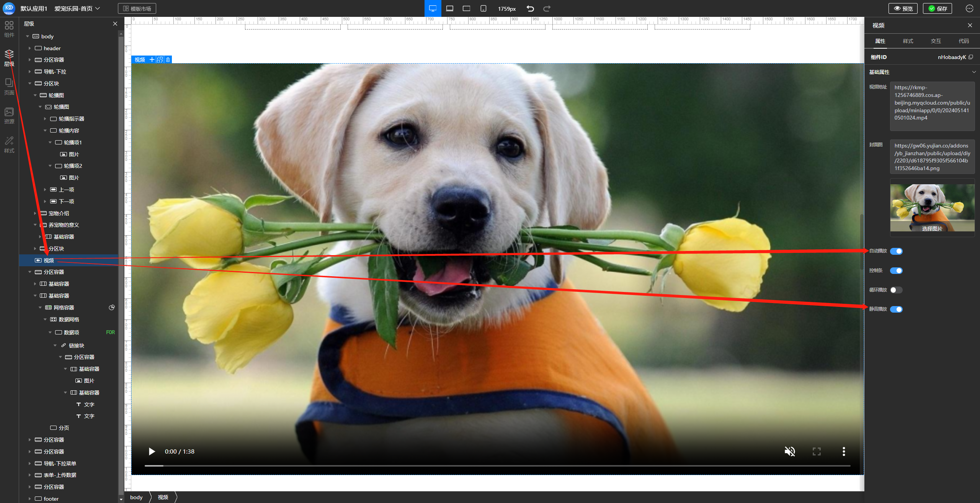Screen dimensions: 980x503
Task: Click 视频 in the bottom breadcrumb
Action: tap(163, 497)
